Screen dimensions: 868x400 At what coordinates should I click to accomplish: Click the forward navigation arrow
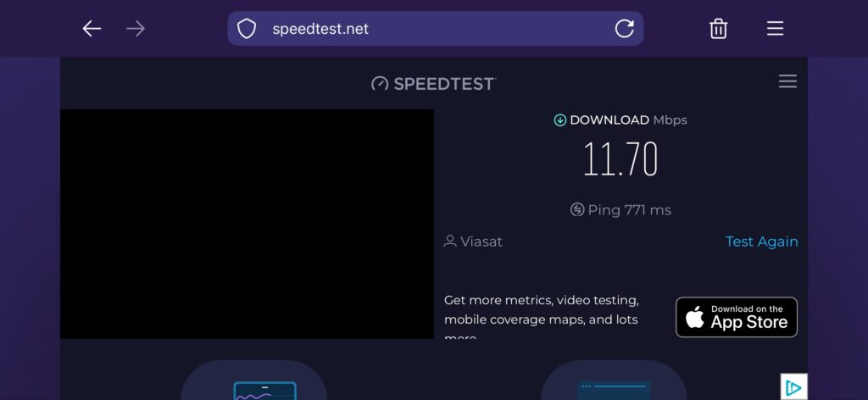[x=136, y=29]
